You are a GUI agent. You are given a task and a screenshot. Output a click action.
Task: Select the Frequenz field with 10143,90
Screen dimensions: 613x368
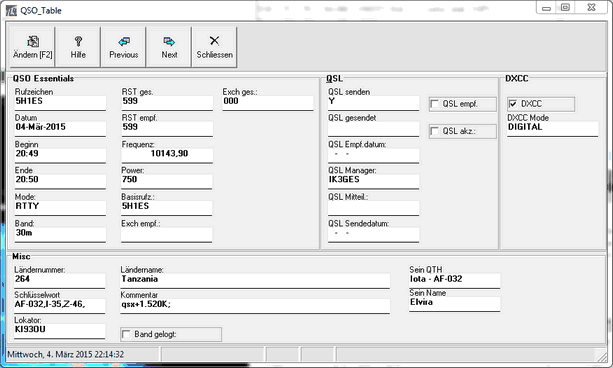(167, 155)
